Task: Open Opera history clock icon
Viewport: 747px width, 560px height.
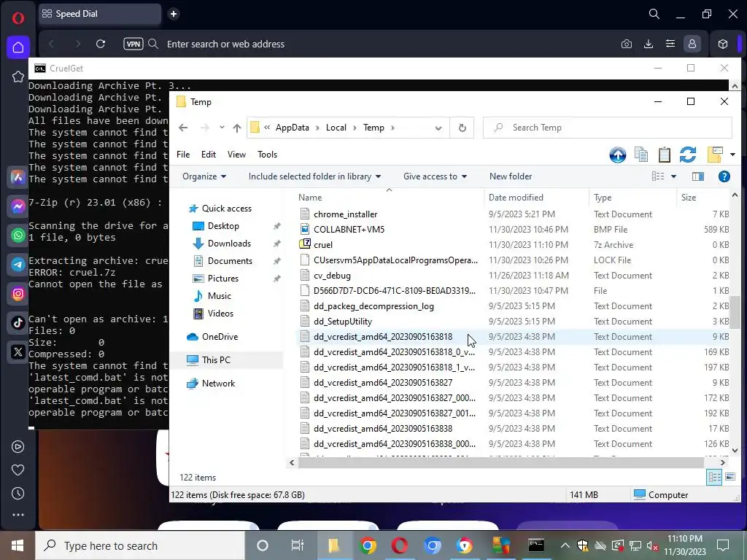Action: [18, 494]
